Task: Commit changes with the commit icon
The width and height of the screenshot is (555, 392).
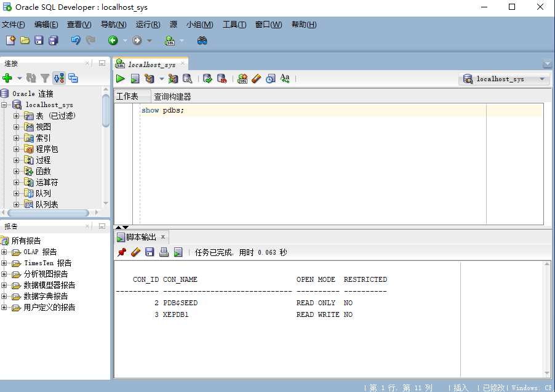Action: 207,79
